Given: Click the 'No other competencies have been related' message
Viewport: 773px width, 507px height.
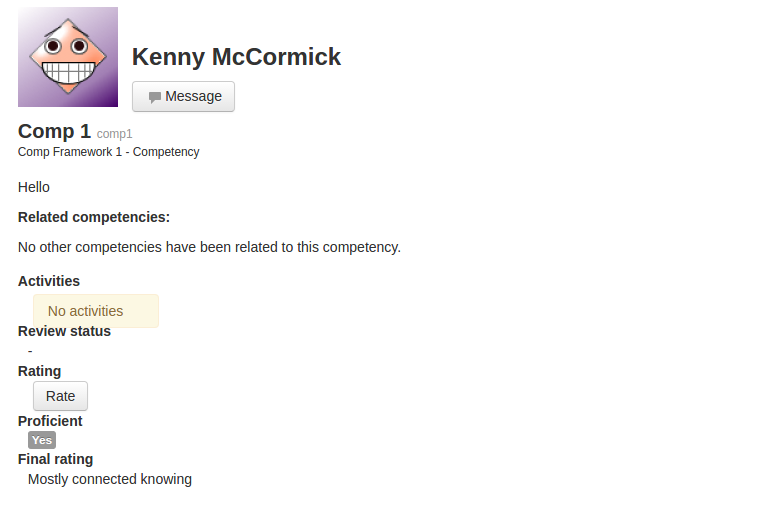Looking at the screenshot, I should tap(210, 247).
